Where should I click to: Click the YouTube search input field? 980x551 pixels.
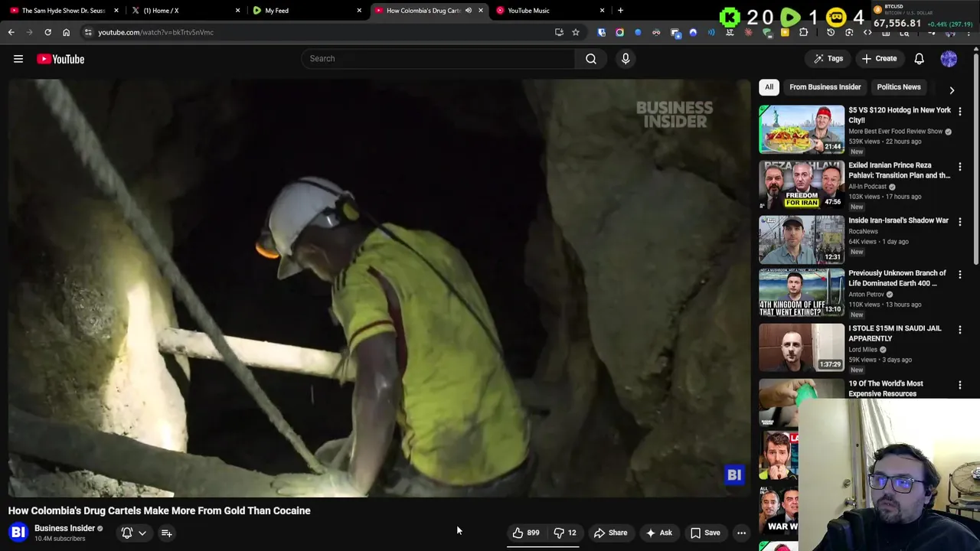(438, 59)
